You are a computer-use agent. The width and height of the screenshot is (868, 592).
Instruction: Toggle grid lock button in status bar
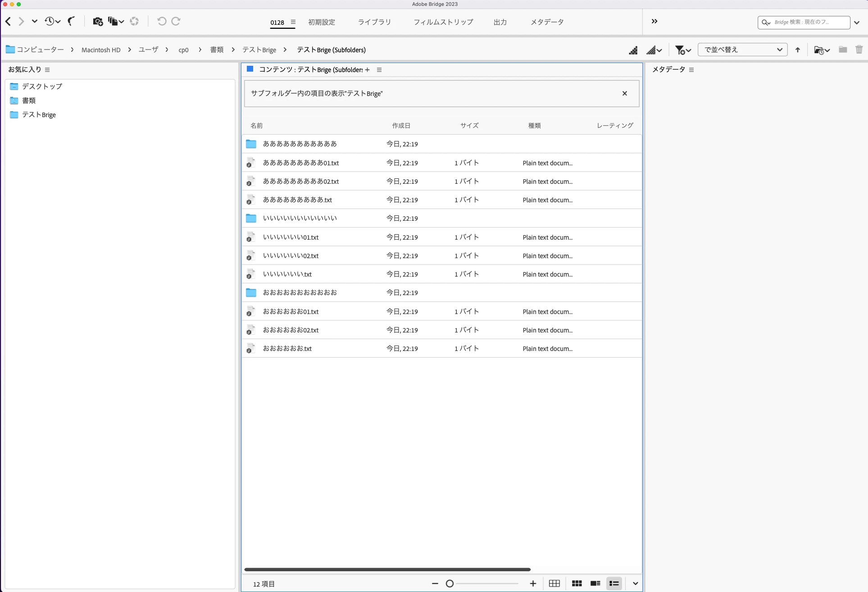pyautogui.click(x=554, y=583)
